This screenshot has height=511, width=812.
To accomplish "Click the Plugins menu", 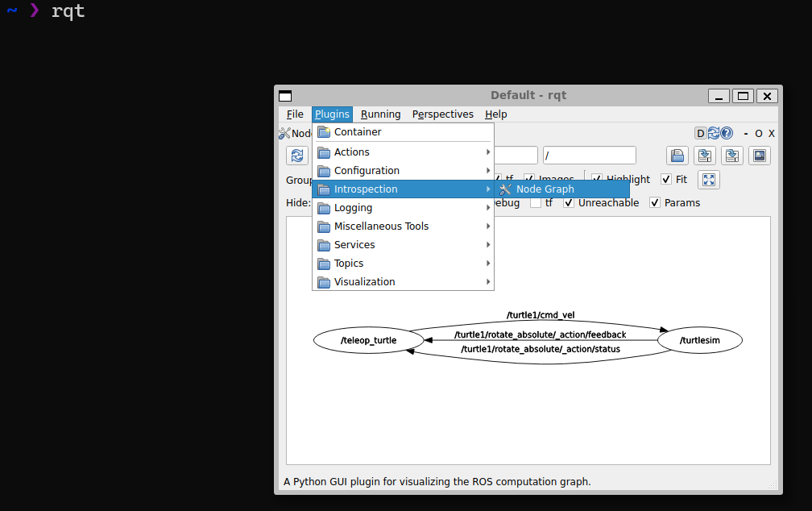I will [332, 114].
